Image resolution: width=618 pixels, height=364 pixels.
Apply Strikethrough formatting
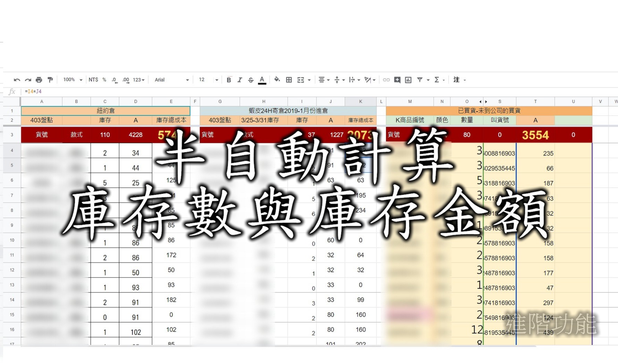pos(250,80)
